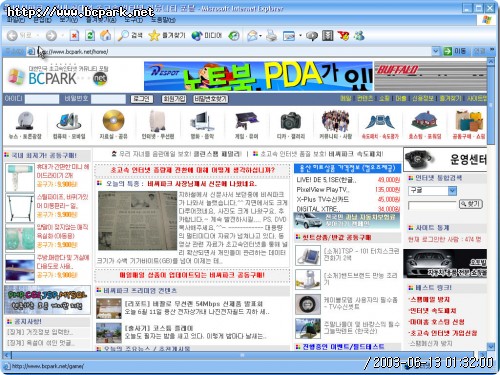The height and width of the screenshot is (375, 500).
Task: Click the X-Plus TV수신카드 price row
Action: (x=348, y=199)
